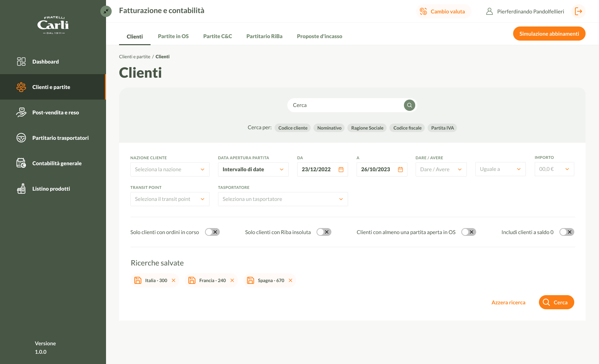Expand the Dare / Avere dropdown
This screenshot has height=364, width=599.
(x=441, y=169)
